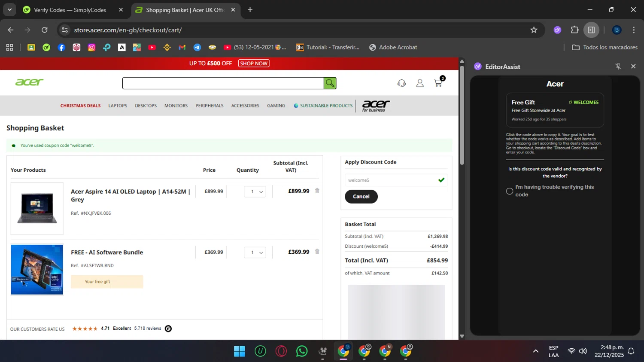This screenshot has width=644, height=362.
Task: Open Todos los marcadores bookmarks folder
Action: point(605,47)
